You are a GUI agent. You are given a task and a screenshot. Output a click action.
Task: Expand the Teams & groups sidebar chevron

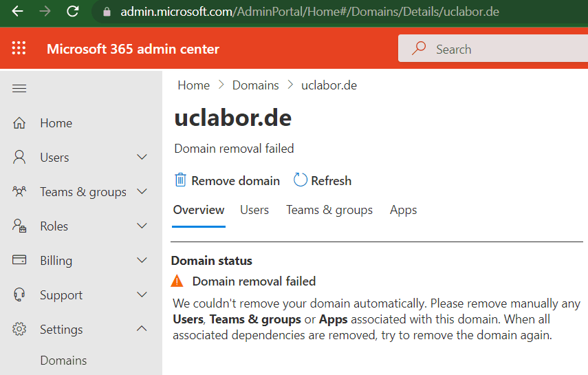point(142,191)
